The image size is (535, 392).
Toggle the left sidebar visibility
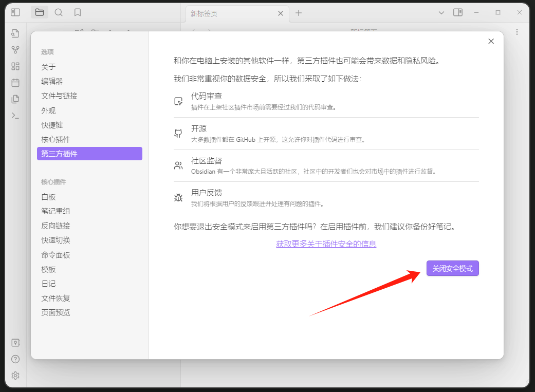pyautogui.click(x=15, y=12)
